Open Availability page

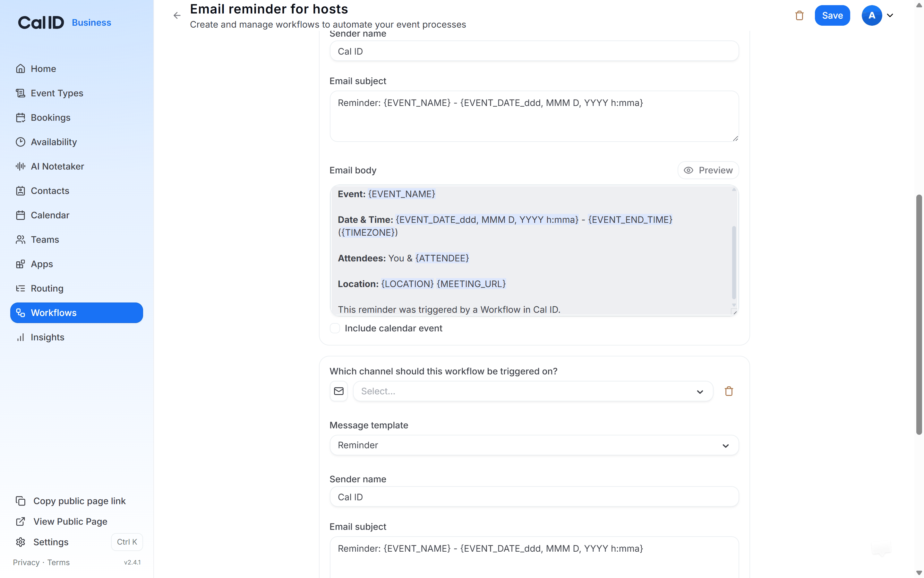[77, 142]
